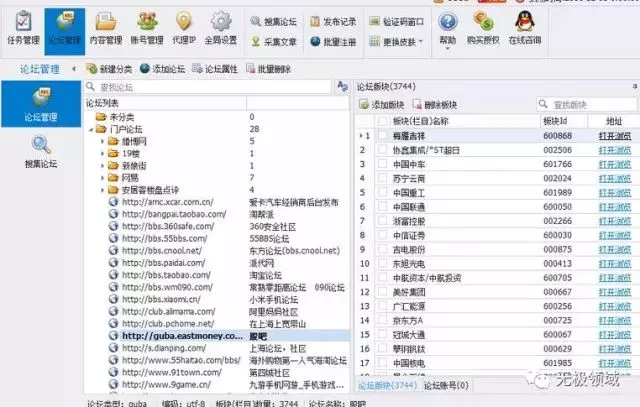
Task: Check the 中国重工 row checkbox
Action: pyautogui.click(x=382, y=192)
